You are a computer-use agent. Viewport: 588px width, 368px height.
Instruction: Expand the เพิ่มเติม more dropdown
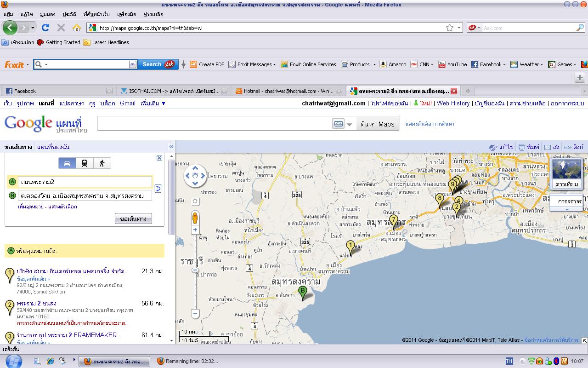[x=153, y=103]
